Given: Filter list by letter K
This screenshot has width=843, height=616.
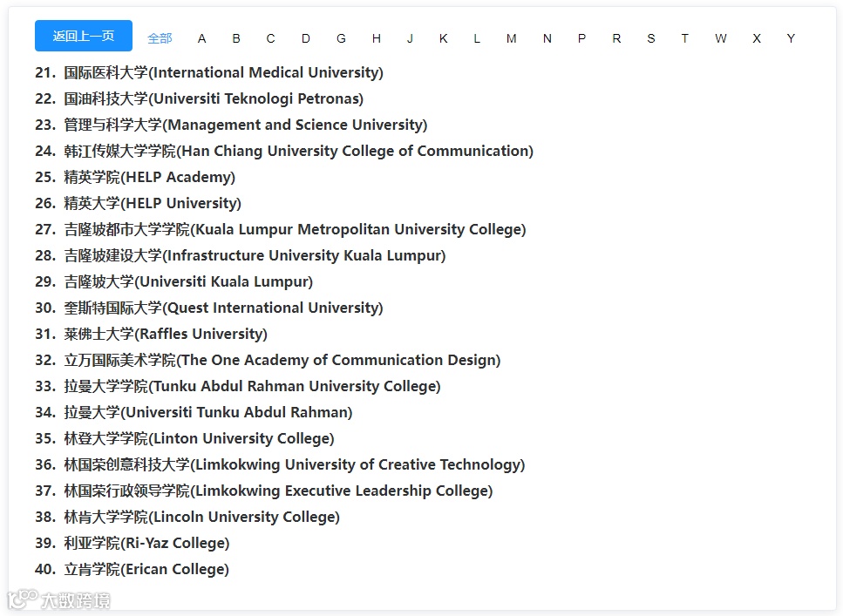Looking at the screenshot, I should 443,38.
